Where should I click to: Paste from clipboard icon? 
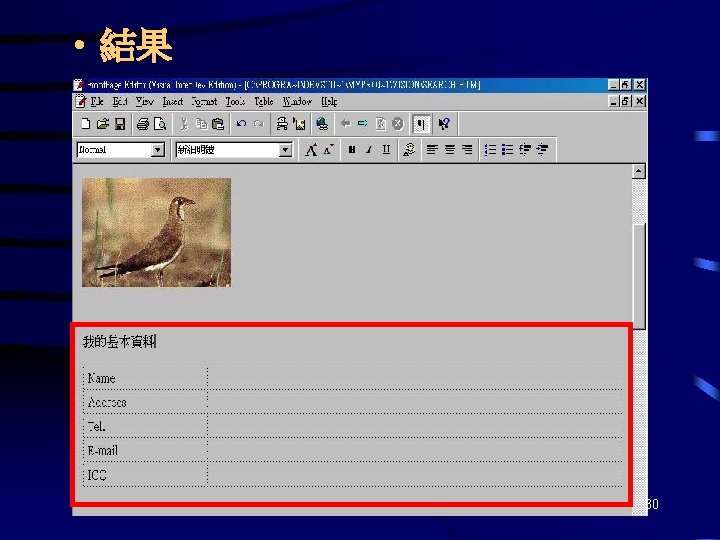pos(218,124)
